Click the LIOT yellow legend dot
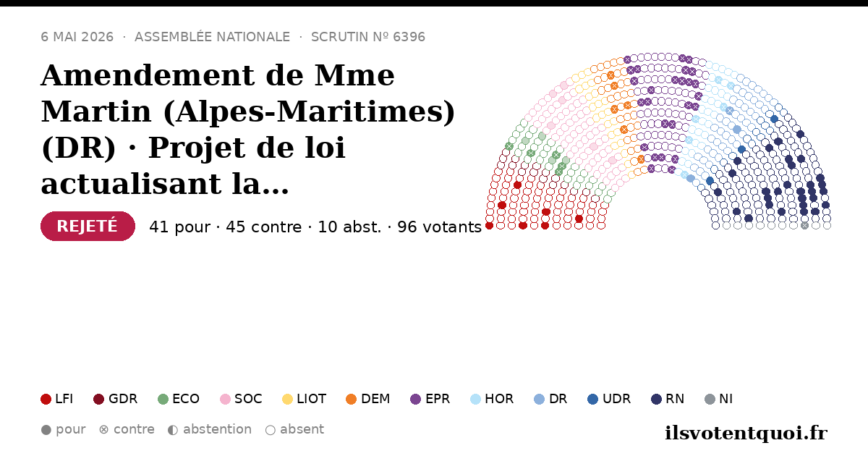This screenshot has width=868, height=456. click(x=287, y=399)
